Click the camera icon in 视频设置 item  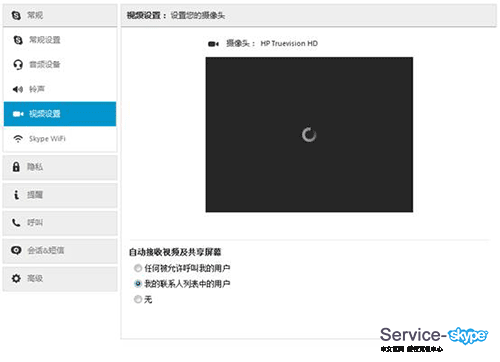click(x=18, y=114)
